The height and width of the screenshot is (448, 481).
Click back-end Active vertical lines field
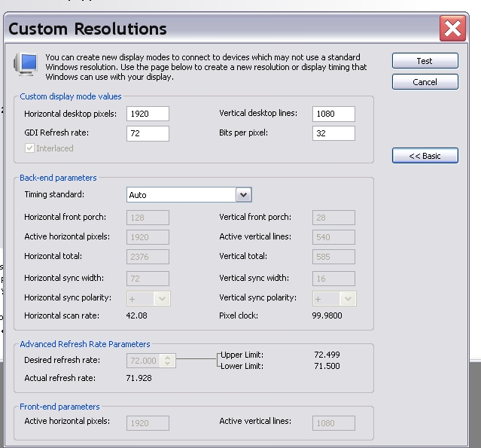333,237
